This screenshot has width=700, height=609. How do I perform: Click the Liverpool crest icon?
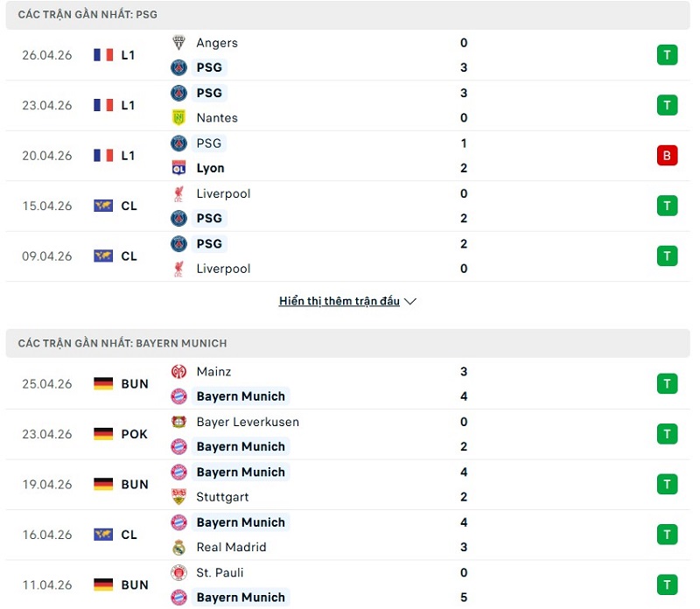tap(179, 193)
